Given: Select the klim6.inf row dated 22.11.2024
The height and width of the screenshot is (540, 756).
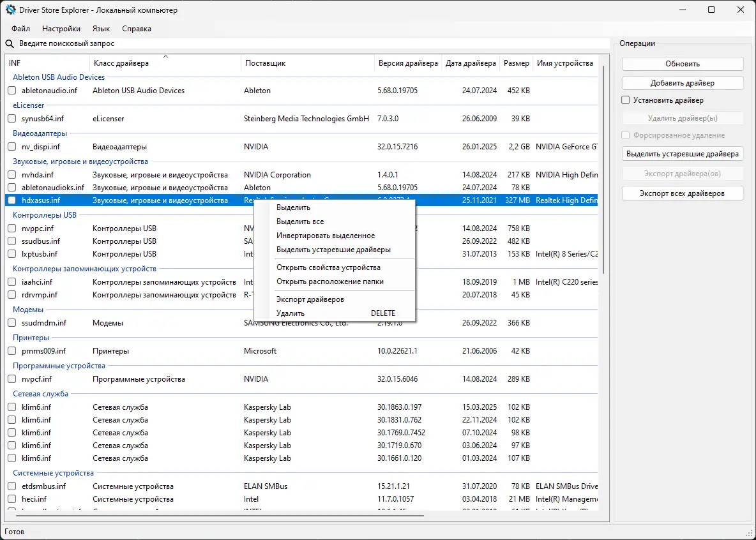Looking at the screenshot, I should coord(301,419).
